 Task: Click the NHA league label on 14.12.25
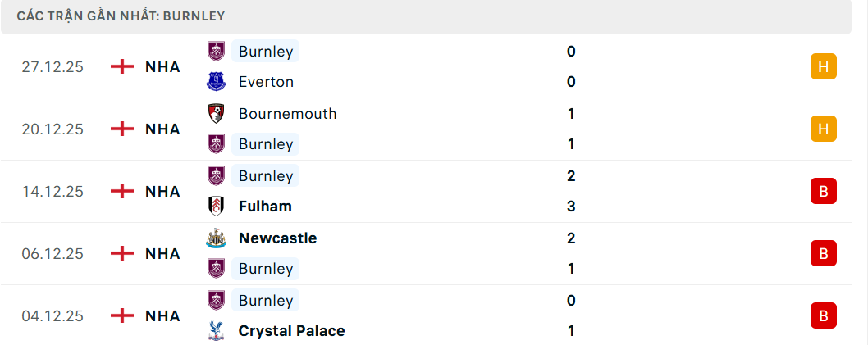(x=162, y=191)
